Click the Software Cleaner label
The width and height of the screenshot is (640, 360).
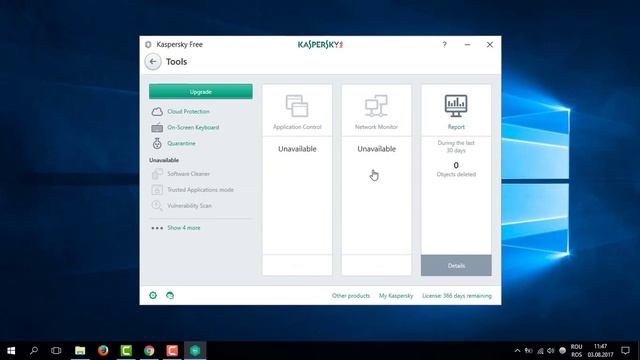tap(189, 174)
